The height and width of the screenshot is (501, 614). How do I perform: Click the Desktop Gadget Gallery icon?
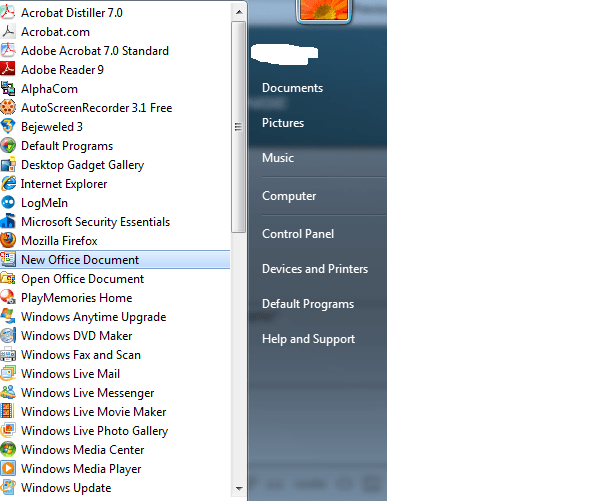click(8, 165)
